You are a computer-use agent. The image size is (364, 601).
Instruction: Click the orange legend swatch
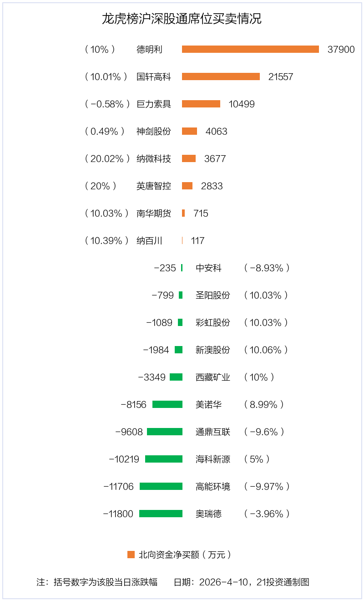[131, 555]
